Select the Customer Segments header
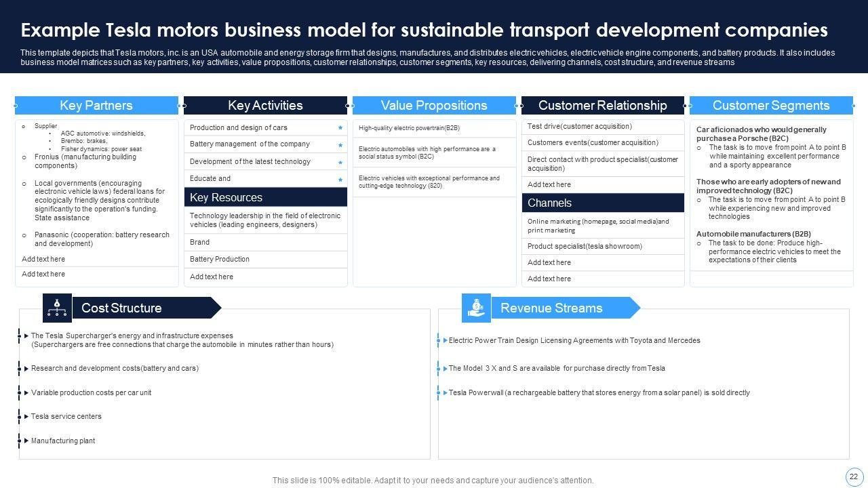This screenshot has width=868, height=488. point(771,105)
